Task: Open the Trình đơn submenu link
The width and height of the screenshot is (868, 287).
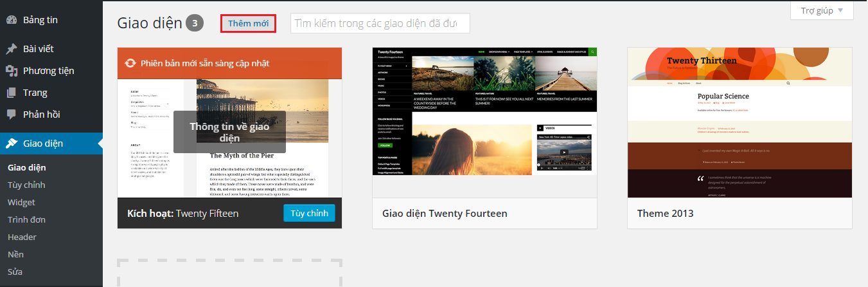Action: [26, 219]
